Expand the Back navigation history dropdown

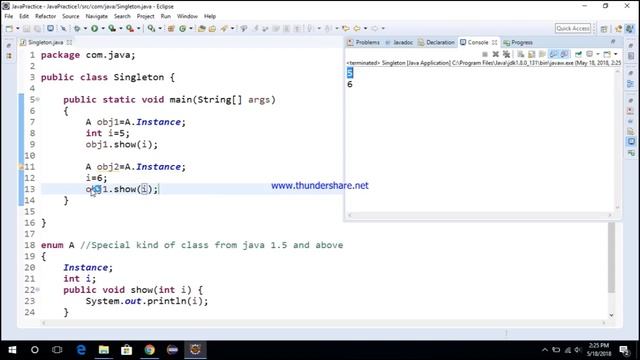tap(365, 29)
